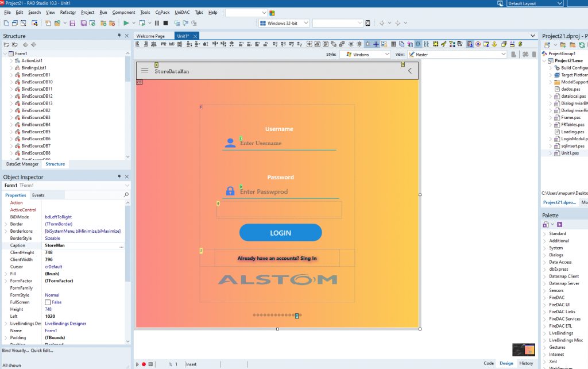Viewport: 588px width, 369px height.
Task: Open the View Master dropdown
Action: 503,55
